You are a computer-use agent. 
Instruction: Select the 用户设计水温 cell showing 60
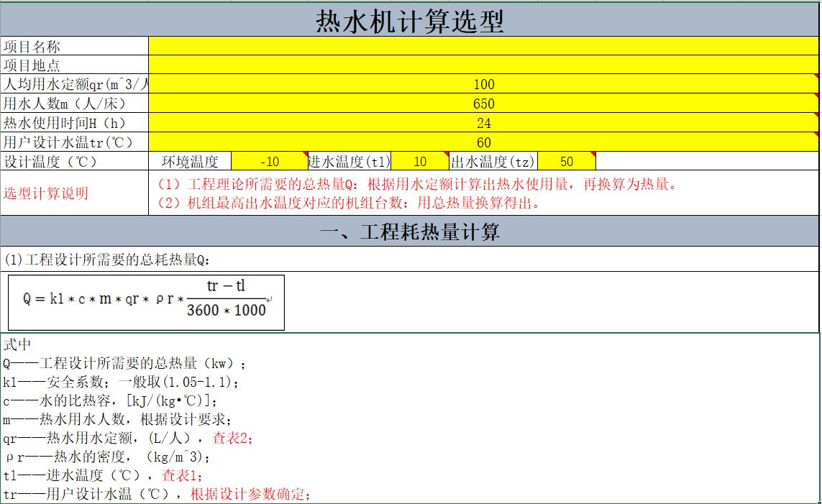pos(483,142)
